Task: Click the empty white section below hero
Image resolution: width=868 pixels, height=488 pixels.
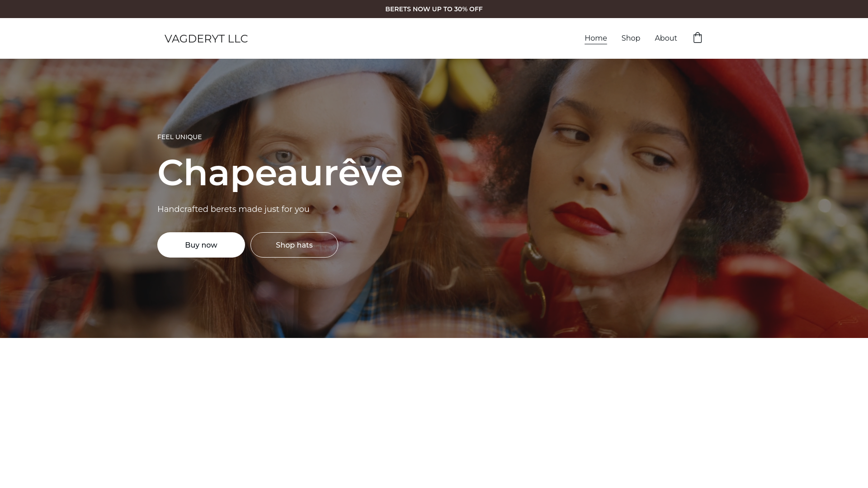Action: click(x=434, y=413)
